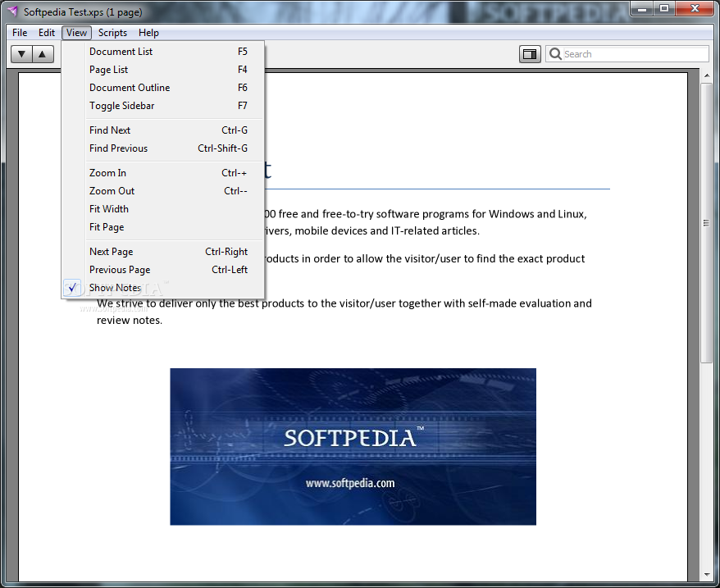Choose Page List menu entry
This screenshot has width=720, height=588.
(163, 70)
